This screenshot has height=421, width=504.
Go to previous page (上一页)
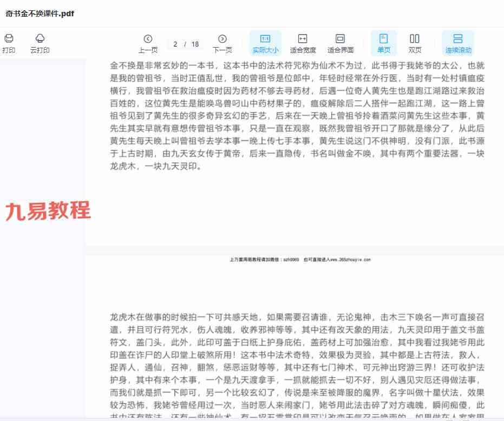coord(148,38)
